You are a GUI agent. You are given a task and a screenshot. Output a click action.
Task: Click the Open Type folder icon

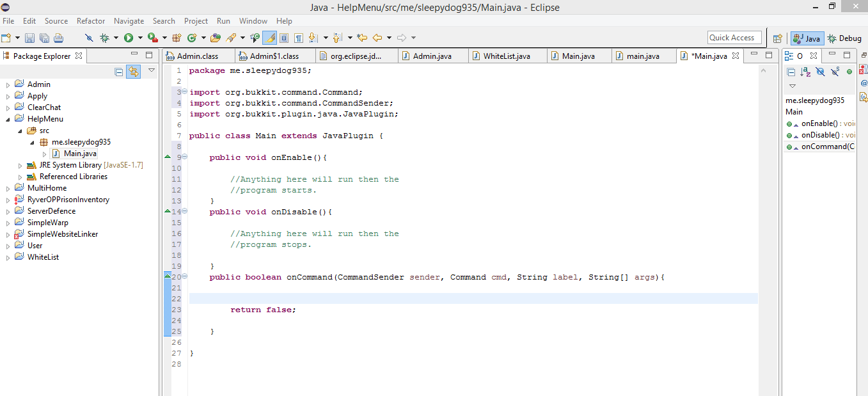click(216, 38)
